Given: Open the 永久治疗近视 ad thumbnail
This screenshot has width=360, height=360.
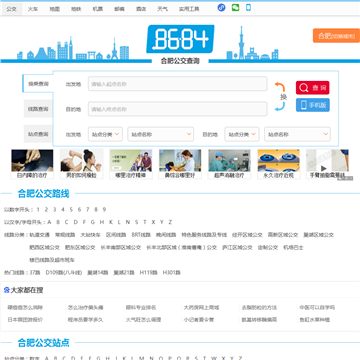Looking at the screenshot, I should (279, 164).
